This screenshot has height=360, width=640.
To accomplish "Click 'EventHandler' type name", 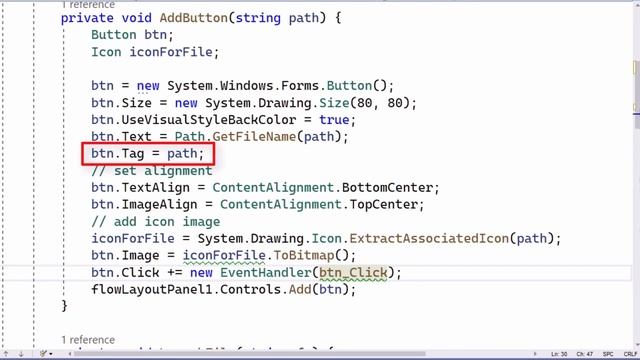I will coord(266,273).
